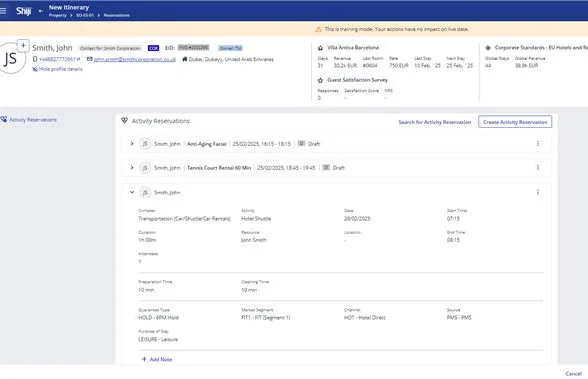
Task: Click the Hotel Shuttle activity value
Action: click(256, 219)
